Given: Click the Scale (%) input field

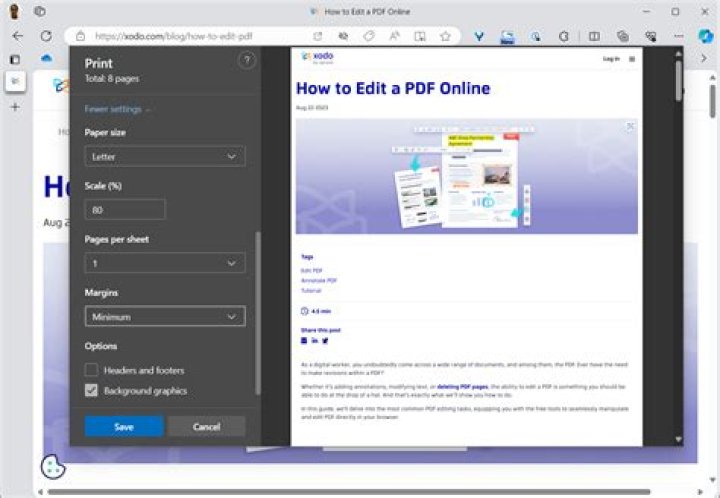Looking at the screenshot, I should coord(125,210).
